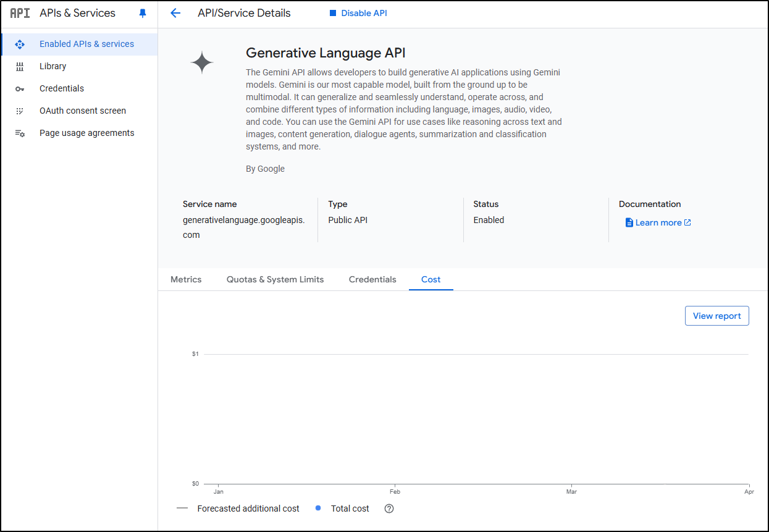Image resolution: width=769 pixels, height=532 pixels.
Task: Click the Gemini API description paragraph
Action: pyautogui.click(x=404, y=109)
